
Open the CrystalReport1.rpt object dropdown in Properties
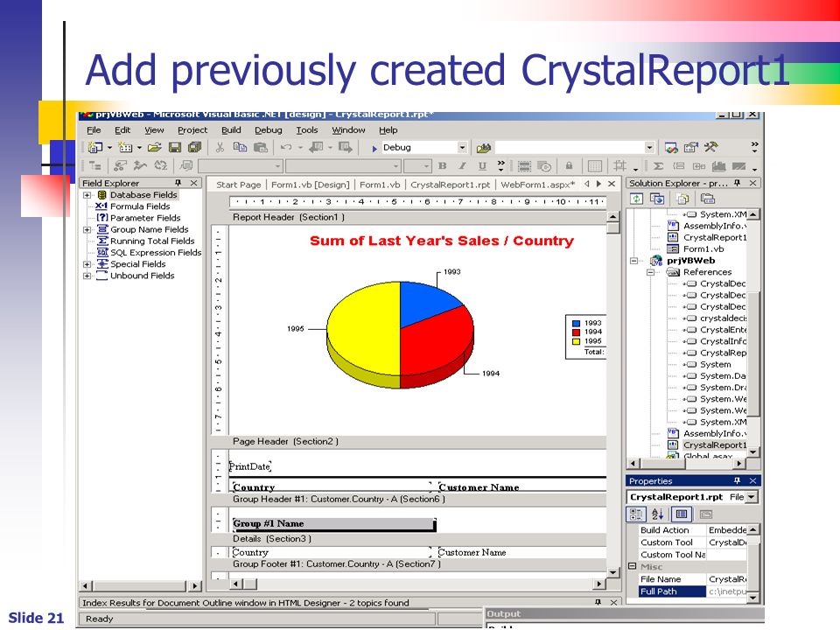coord(752,497)
